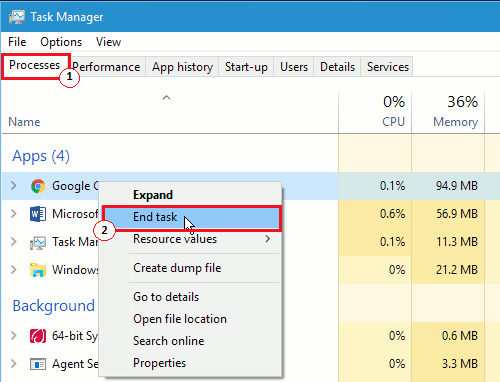Click the Background processes group heading
500x382 pixels.
[54, 306]
